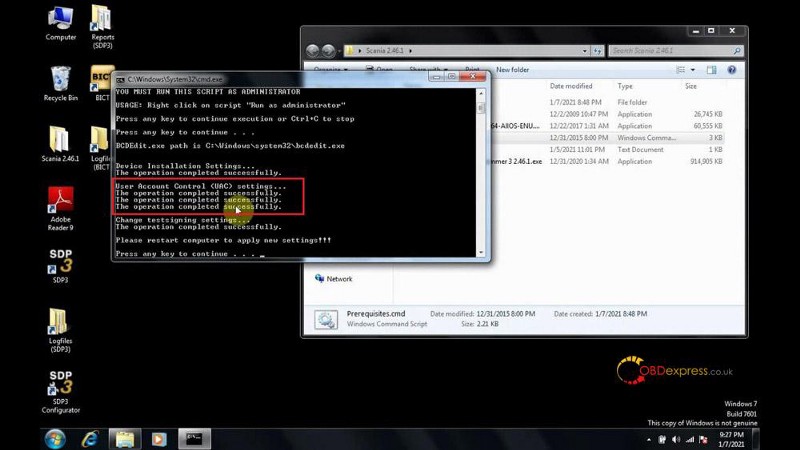Open the network tray icon

point(690,439)
